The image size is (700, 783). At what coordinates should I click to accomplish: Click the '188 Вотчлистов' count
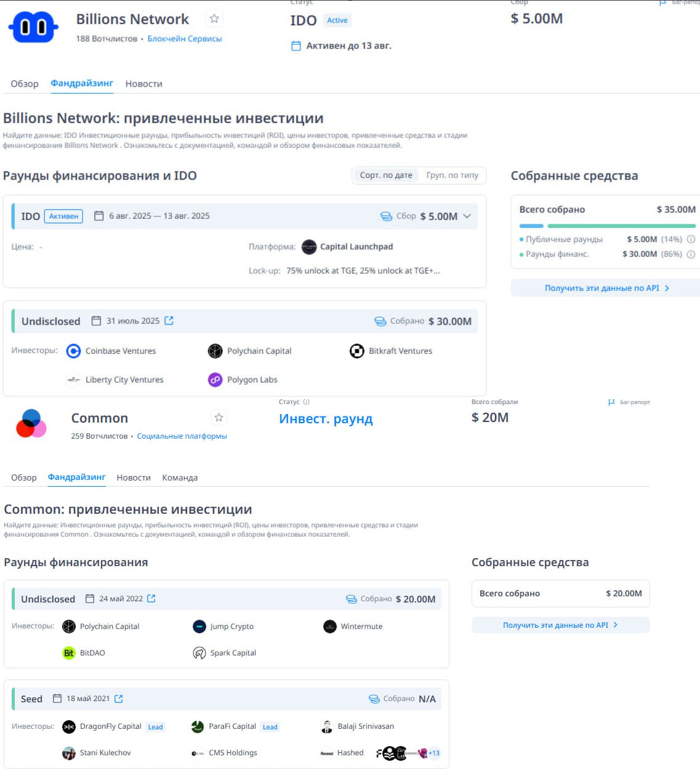107,38
